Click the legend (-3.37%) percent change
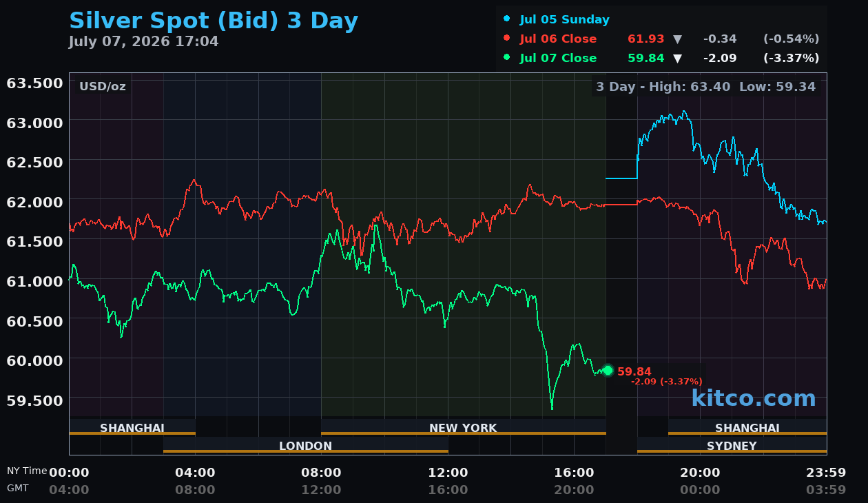This screenshot has width=868, height=503. click(791, 59)
